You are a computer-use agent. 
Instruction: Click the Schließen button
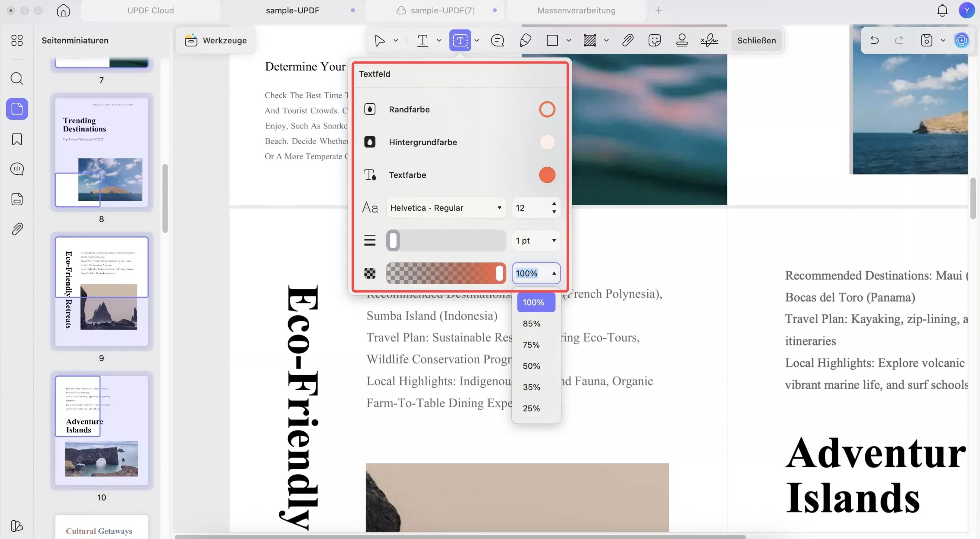click(756, 40)
